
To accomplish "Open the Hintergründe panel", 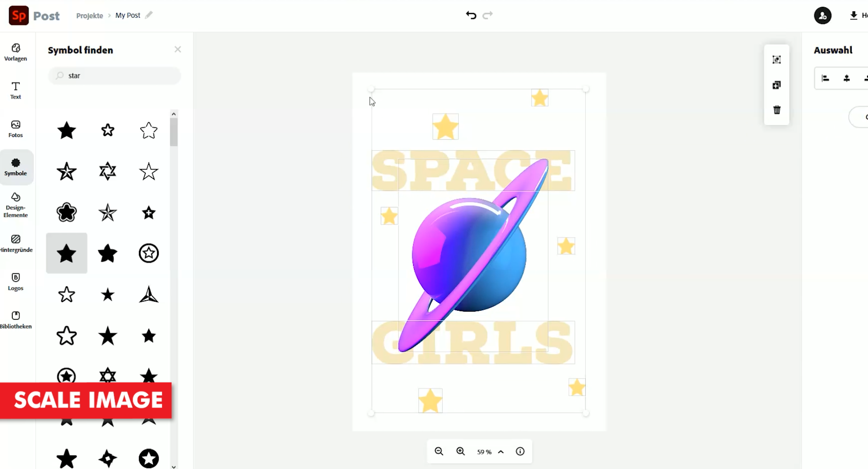I will point(16,244).
